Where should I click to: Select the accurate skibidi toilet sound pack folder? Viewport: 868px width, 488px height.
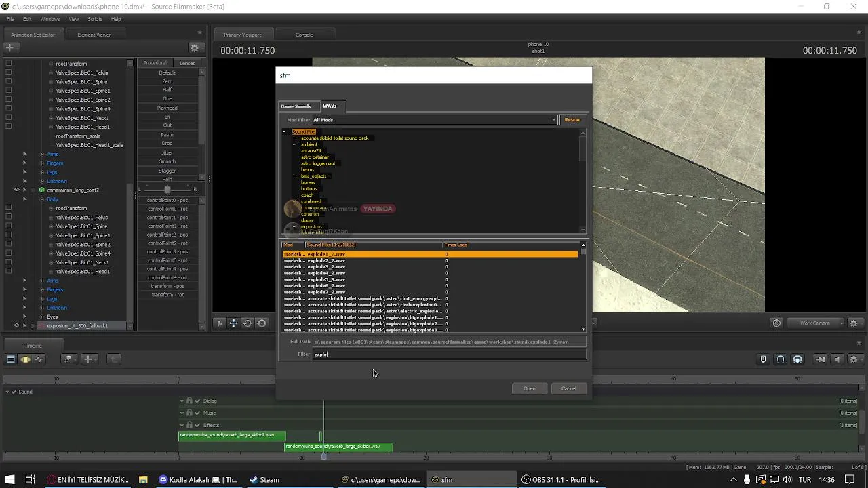pyautogui.click(x=335, y=138)
